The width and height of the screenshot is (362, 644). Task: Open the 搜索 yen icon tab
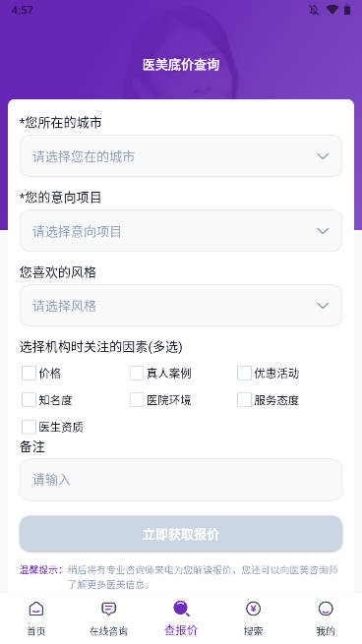[253, 609]
